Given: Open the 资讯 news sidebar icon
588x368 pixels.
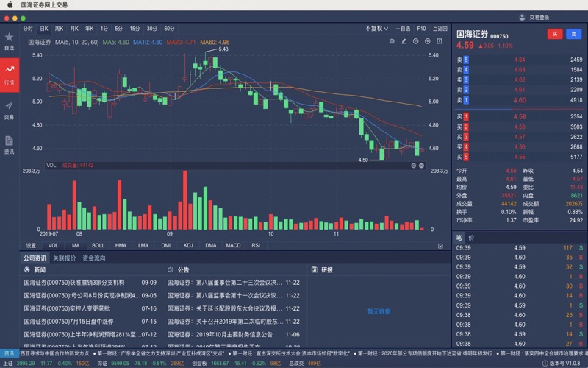Looking at the screenshot, I should pos(10,145).
